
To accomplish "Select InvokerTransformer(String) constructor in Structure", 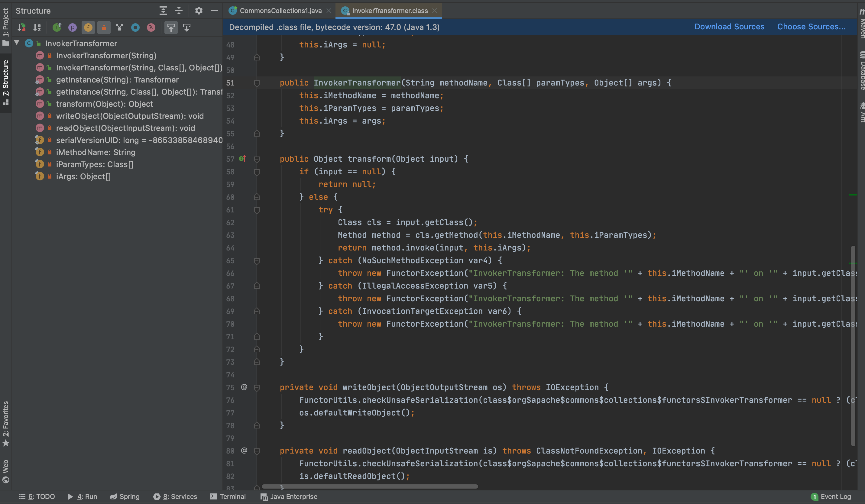I will [x=106, y=56].
